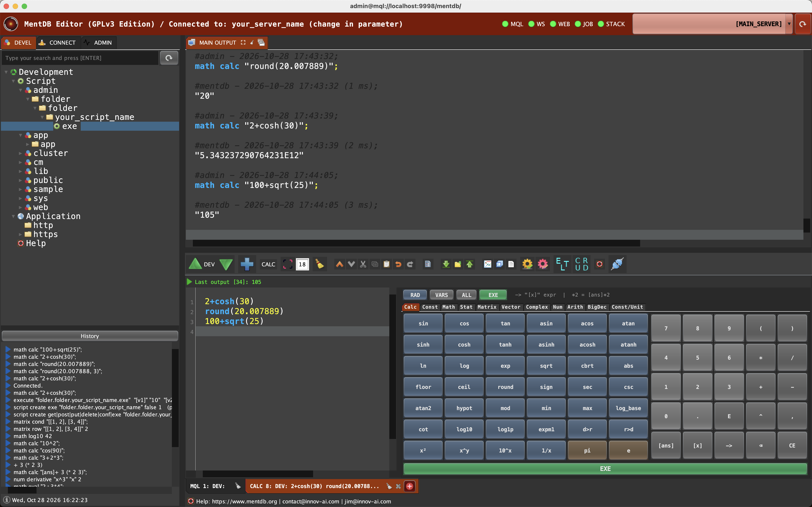Click the cosh function button
This screenshot has width=812, height=507.
click(x=464, y=344)
